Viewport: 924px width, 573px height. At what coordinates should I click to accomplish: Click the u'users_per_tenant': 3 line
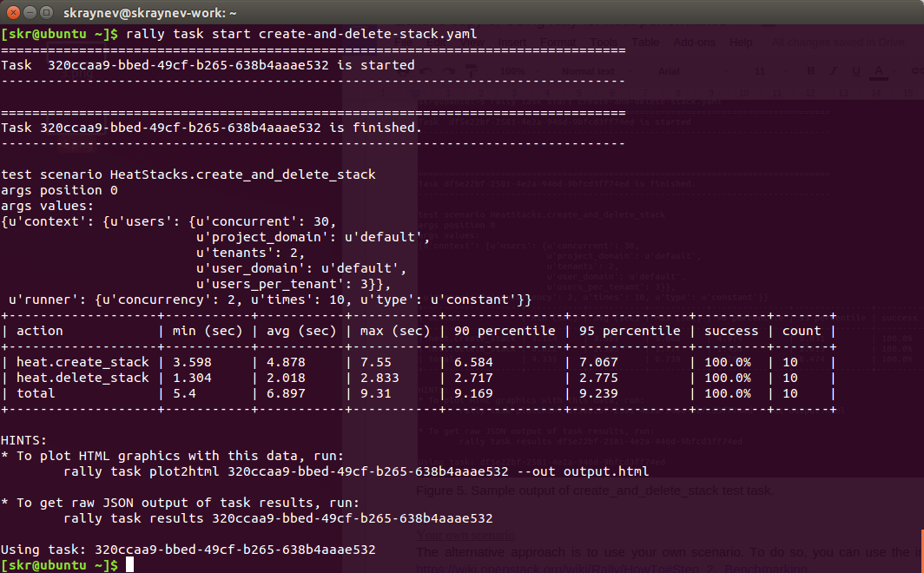coord(294,284)
